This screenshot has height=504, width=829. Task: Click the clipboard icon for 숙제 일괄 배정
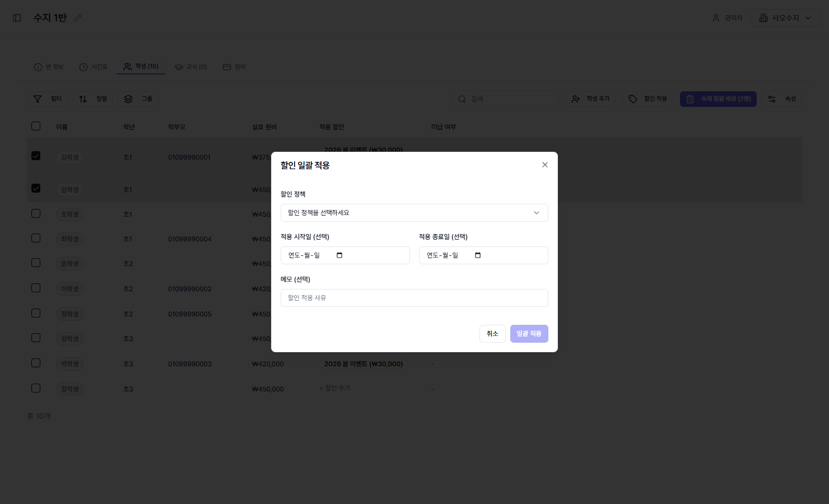point(690,99)
